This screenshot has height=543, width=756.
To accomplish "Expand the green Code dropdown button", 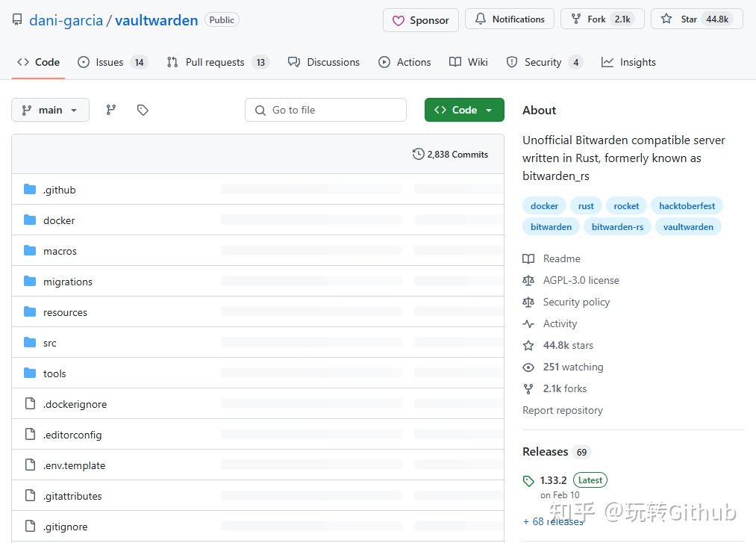I will coord(464,110).
